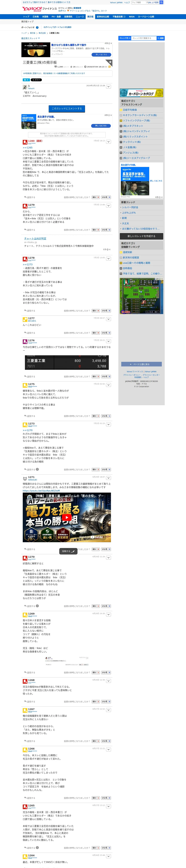Click the ログイン link in header
The image size is (186, 868).
tap(62, 11)
